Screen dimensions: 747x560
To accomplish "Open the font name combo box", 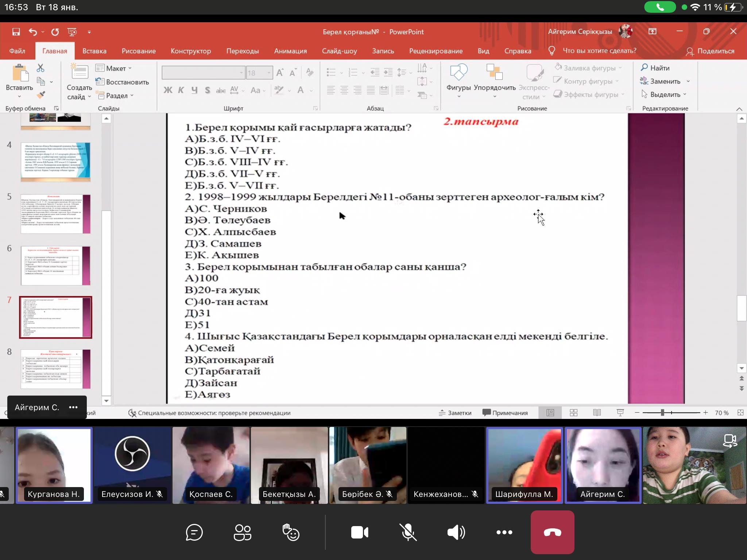I will point(203,73).
